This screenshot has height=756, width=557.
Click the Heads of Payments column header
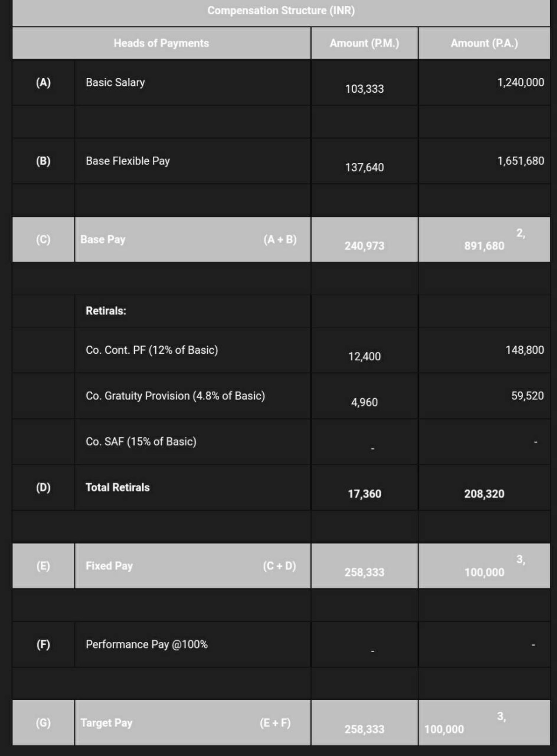pyautogui.click(x=161, y=43)
